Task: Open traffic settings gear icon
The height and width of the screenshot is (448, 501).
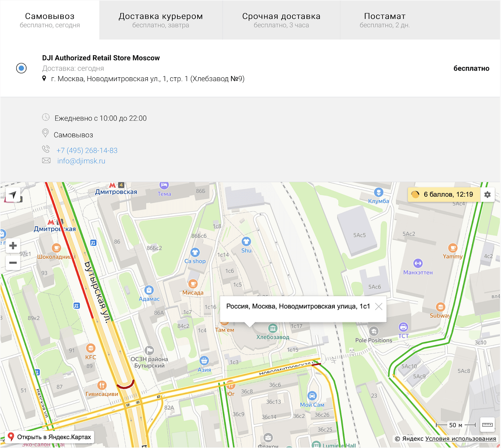Action: [487, 195]
